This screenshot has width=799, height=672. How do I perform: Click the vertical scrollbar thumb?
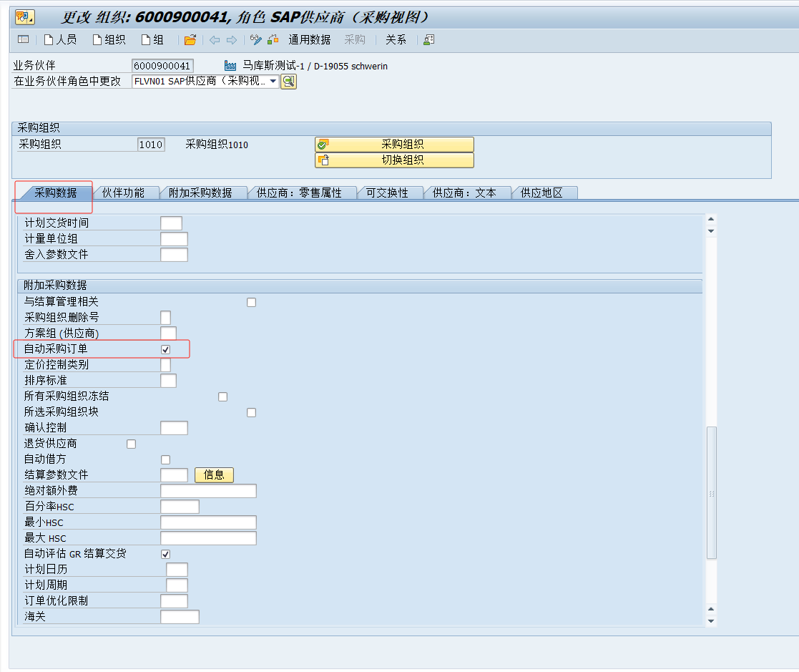[x=711, y=493]
